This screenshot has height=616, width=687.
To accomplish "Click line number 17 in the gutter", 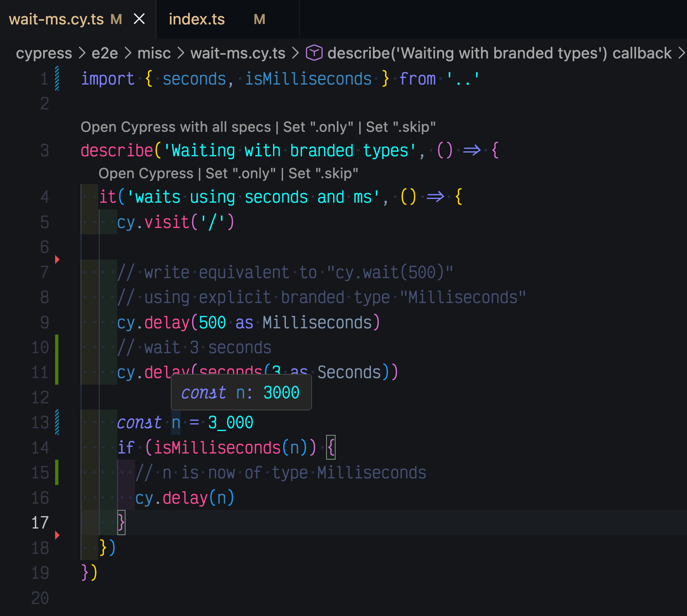I will click(40, 523).
